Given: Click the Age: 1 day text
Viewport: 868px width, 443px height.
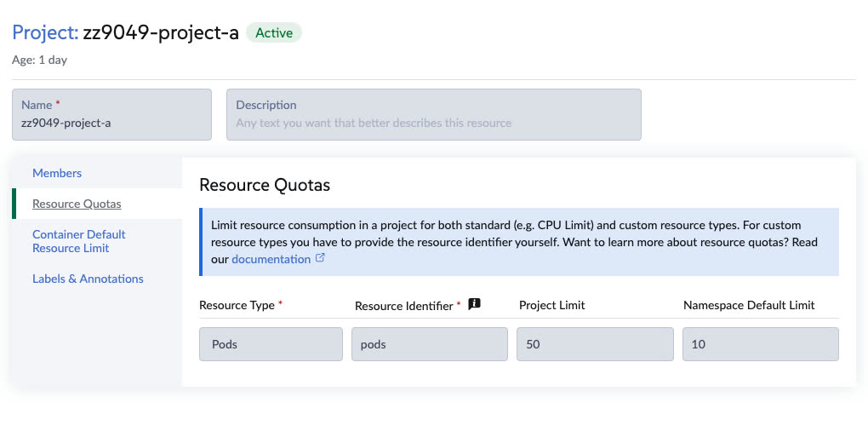Looking at the screenshot, I should click(x=40, y=60).
